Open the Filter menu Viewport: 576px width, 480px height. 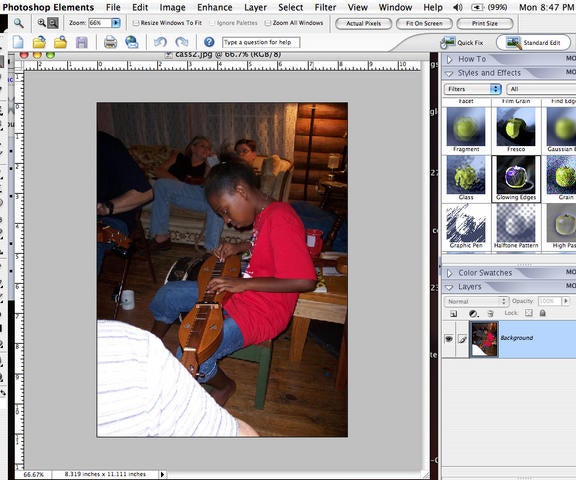pyautogui.click(x=325, y=7)
